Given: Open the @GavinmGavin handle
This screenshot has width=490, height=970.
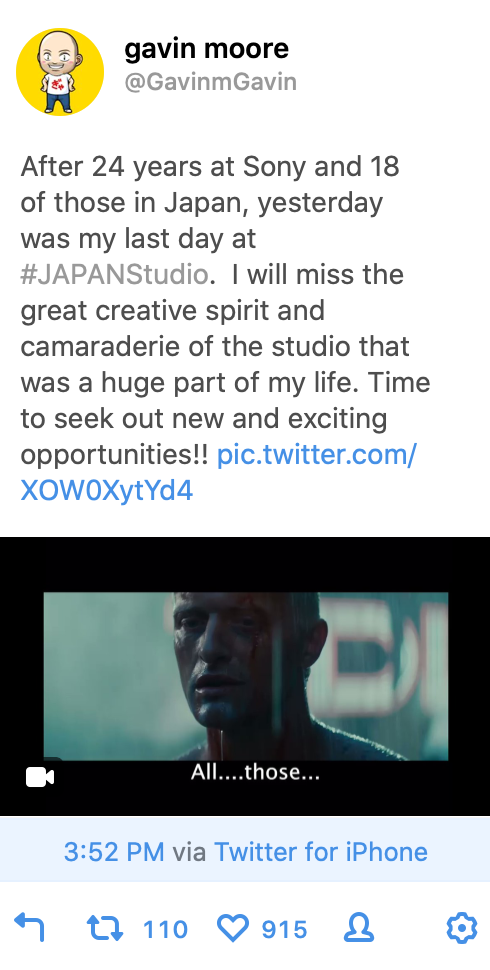Looking at the screenshot, I should [x=210, y=82].
